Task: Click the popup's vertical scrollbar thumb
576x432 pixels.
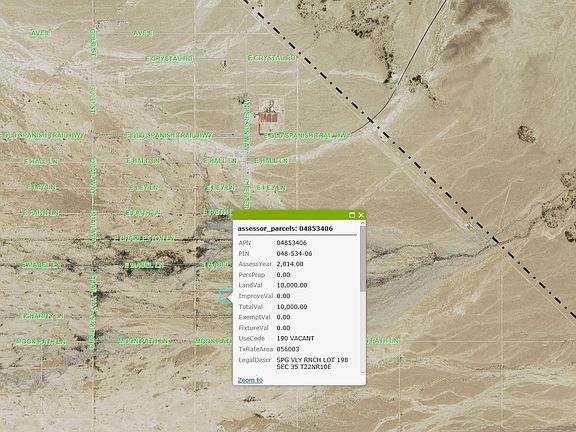Action: tap(363, 259)
